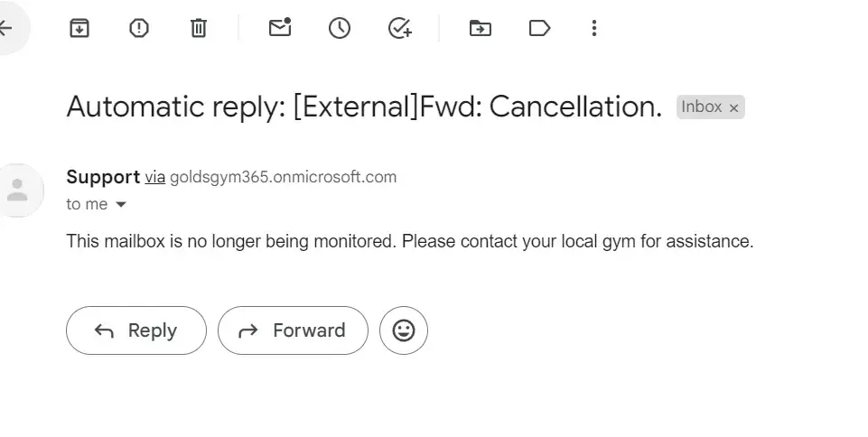Archive this email

(x=79, y=28)
